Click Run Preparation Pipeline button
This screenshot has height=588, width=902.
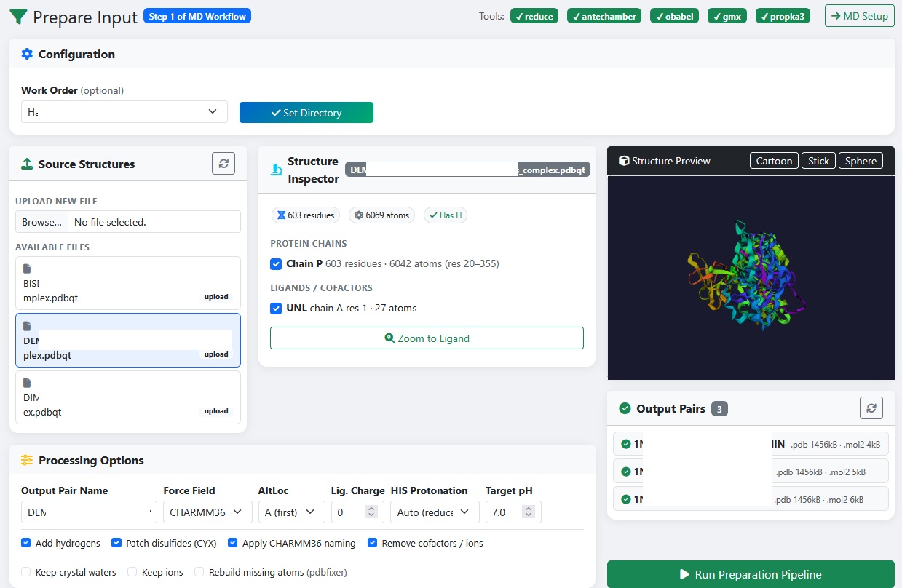pos(751,574)
